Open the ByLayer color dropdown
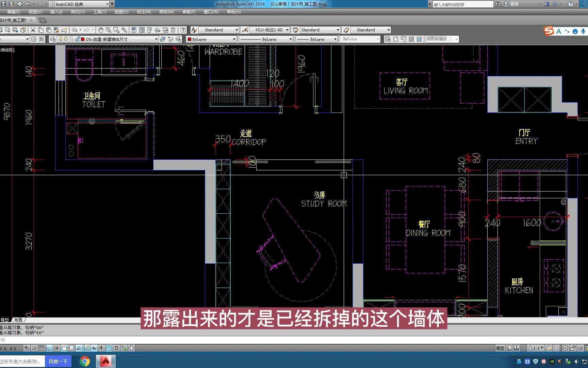Viewport: 588px width, 368px height. (211, 39)
